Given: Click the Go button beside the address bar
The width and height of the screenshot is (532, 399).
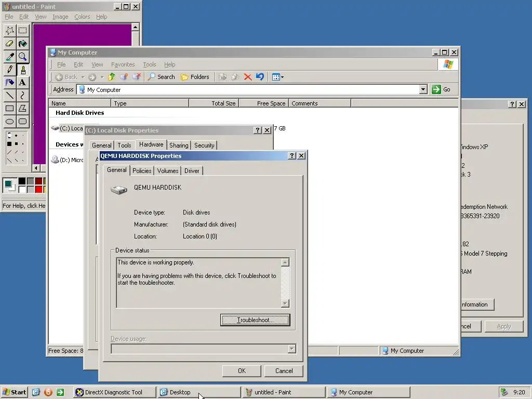Looking at the screenshot, I should point(441,89).
